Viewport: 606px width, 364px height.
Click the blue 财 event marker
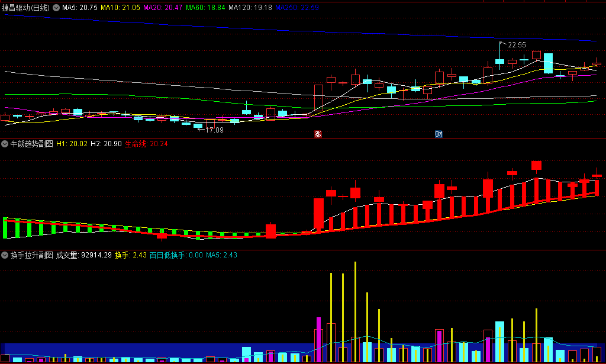pyautogui.click(x=439, y=134)
